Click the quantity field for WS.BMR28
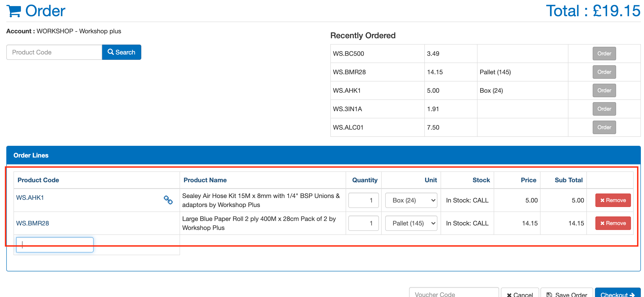Screen dimensions: 644x297 click(363, 223)
